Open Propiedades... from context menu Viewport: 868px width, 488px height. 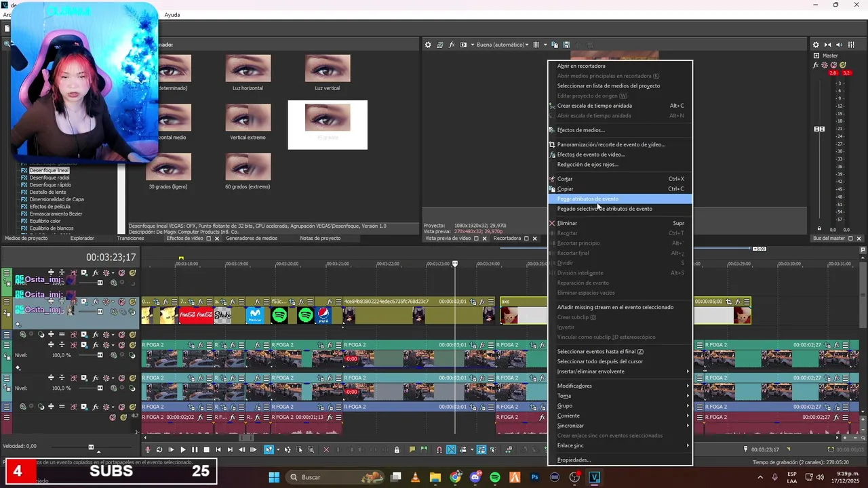(x=620, y=460)
